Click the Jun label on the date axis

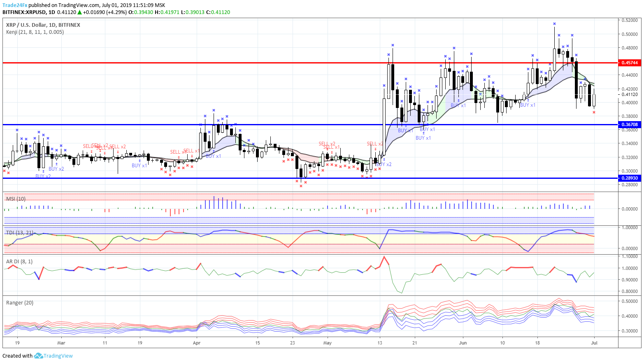pos(463,342)
